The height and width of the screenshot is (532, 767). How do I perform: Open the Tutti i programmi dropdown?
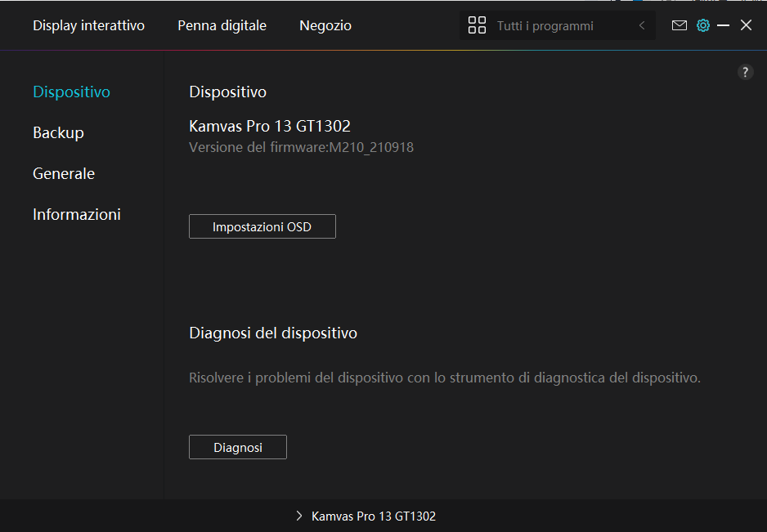coord(545,25)
